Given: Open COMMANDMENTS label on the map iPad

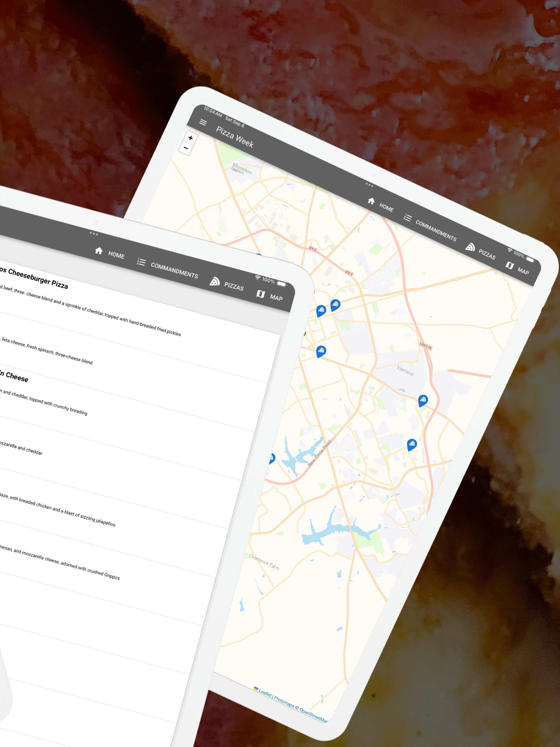Looking at the screenshot, I should (436, 231).
